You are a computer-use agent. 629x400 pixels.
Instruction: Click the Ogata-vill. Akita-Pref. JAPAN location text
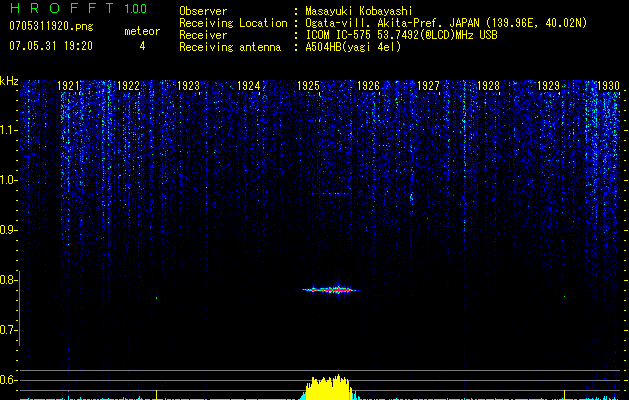point(446,23)
